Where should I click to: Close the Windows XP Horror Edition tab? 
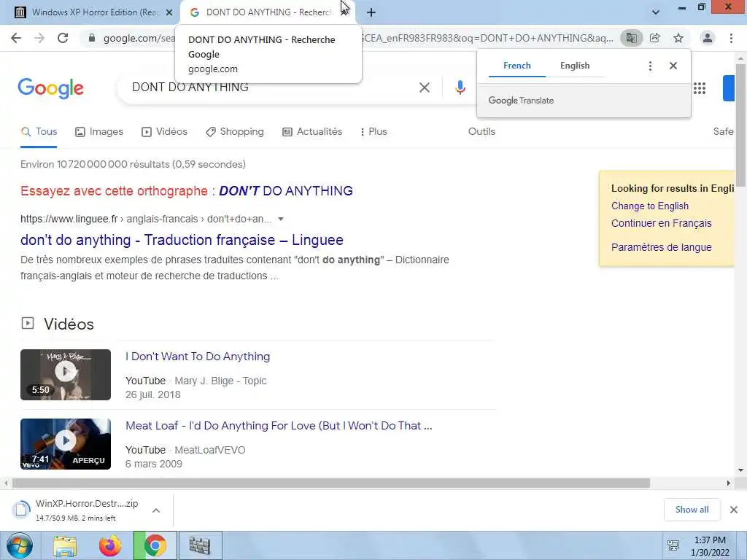click(169, 12)
